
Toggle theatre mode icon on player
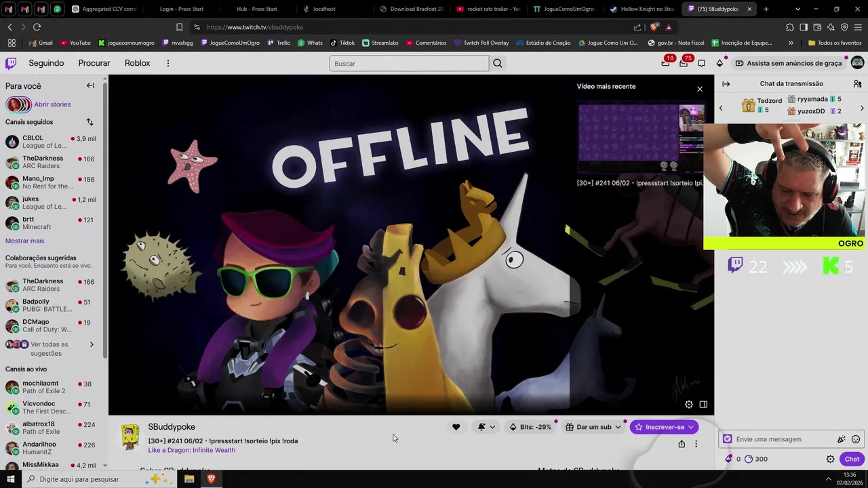click(703, 405)
